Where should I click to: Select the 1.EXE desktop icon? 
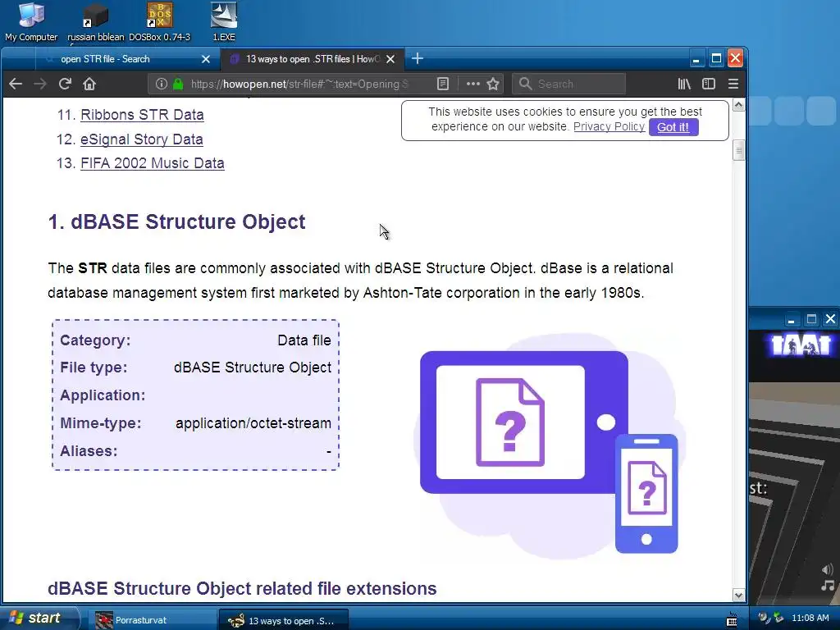point(224,22)
